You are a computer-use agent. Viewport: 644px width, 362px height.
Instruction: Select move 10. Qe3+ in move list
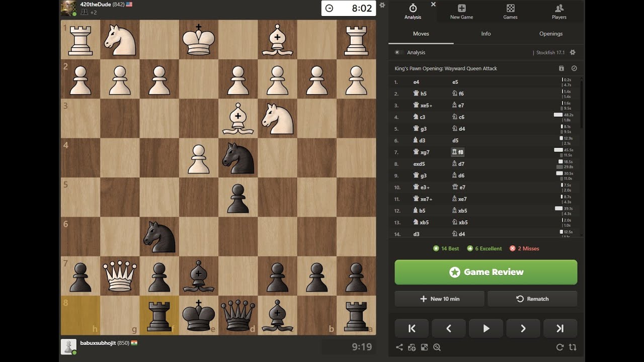[x=421, y=187]
